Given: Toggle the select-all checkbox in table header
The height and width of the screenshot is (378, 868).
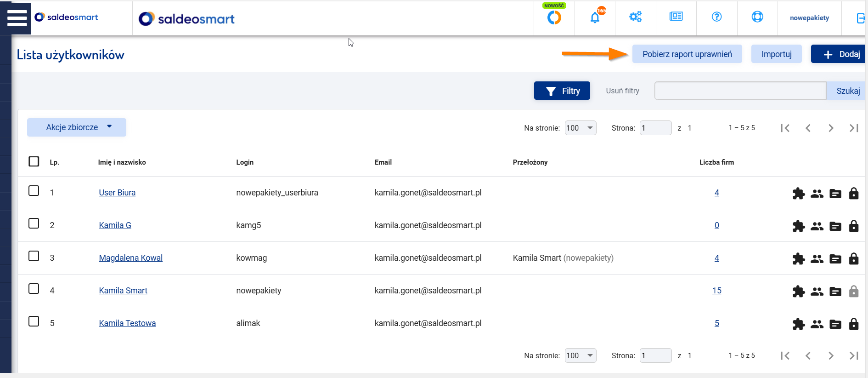Looking at the screenshot, I should 34,161.
